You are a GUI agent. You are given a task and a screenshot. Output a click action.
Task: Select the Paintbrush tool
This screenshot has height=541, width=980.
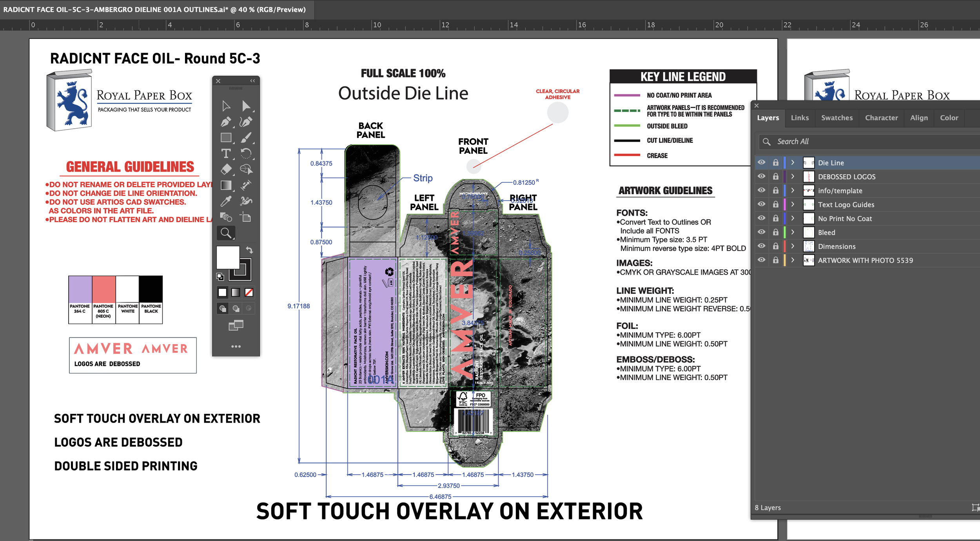[246, 138]
